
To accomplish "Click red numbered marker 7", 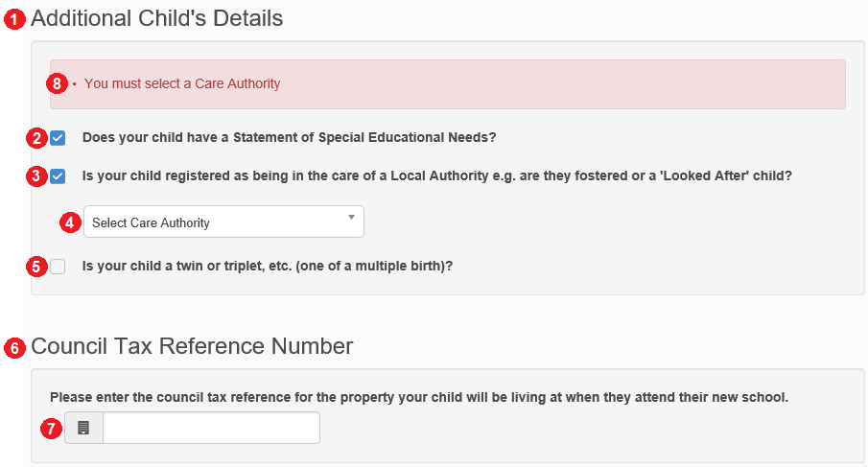I will pyautogui.click(x=51, y=429).
